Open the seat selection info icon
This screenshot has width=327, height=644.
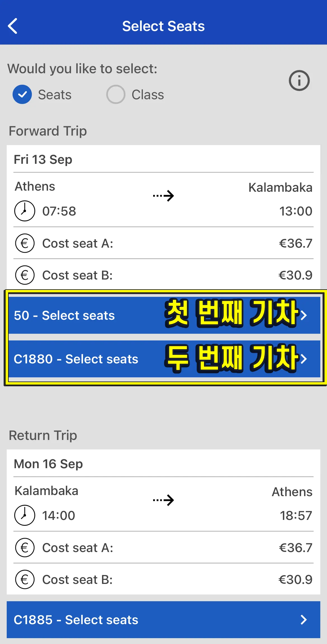[x=299, y=80]
